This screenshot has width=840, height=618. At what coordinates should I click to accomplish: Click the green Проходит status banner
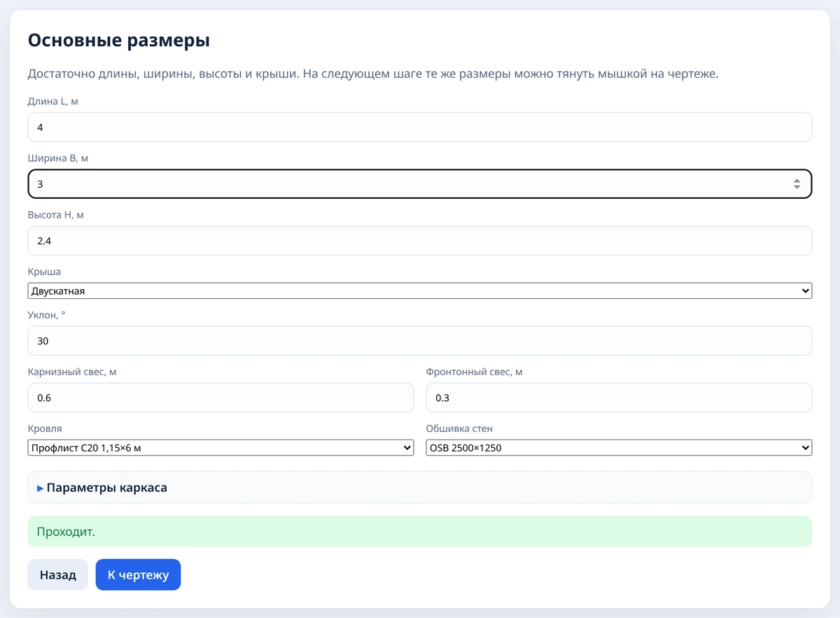[420, 531]
